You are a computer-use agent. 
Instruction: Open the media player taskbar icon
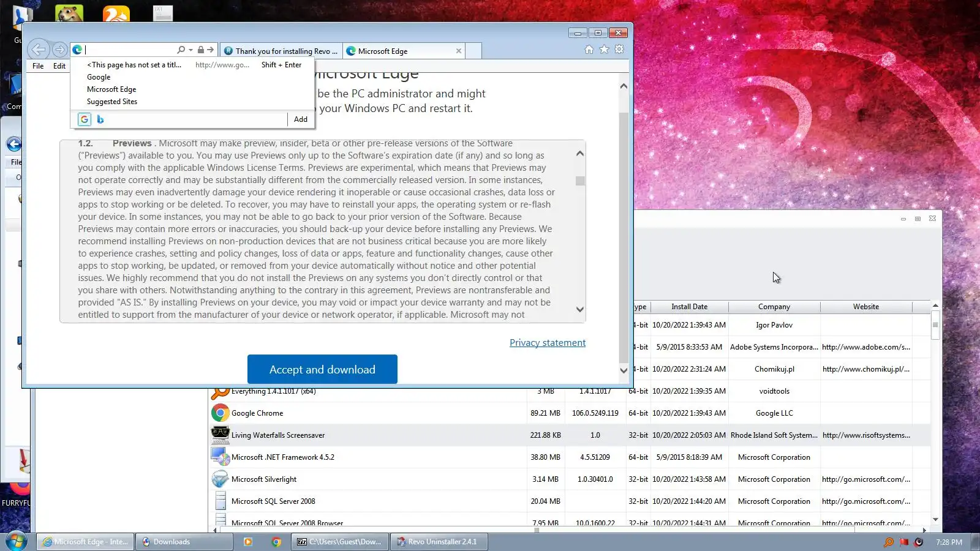pos(248,542)
